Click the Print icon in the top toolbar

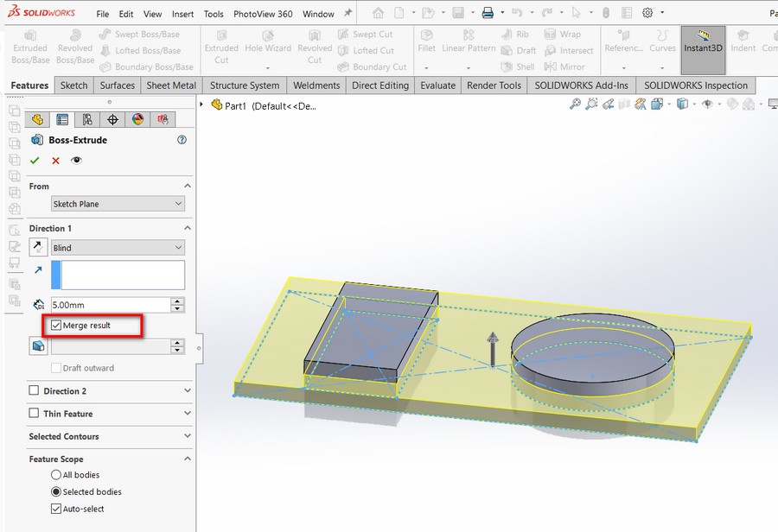[x=488, y=13]
